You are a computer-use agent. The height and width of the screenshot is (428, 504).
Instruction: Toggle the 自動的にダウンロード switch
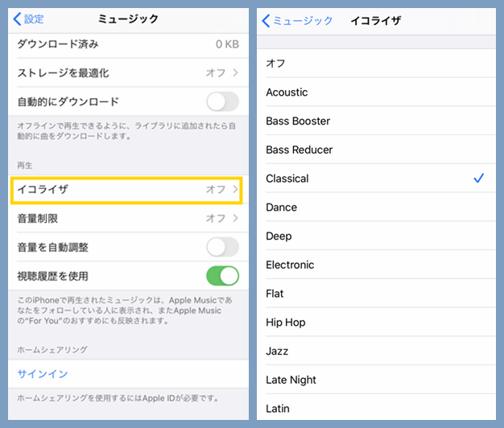pyautogui.click(x=222, y=102)
